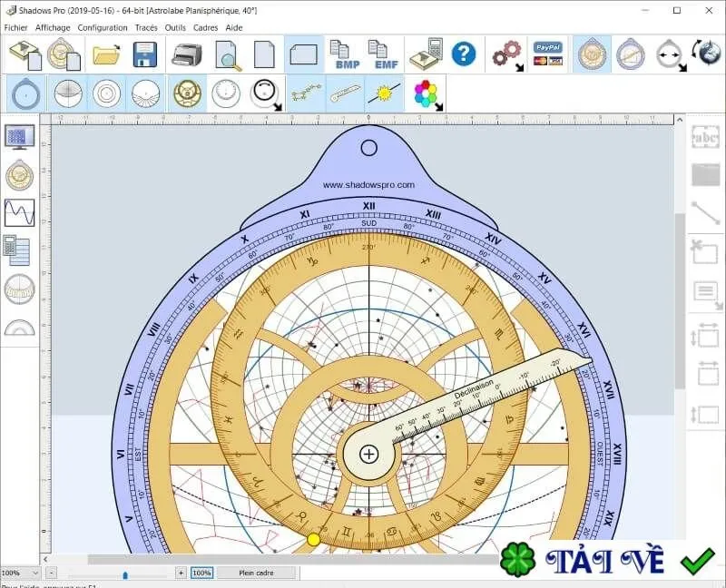Toggle the constellation lines display button
This screenshot has height=588, width=726.
click(306, 93)
